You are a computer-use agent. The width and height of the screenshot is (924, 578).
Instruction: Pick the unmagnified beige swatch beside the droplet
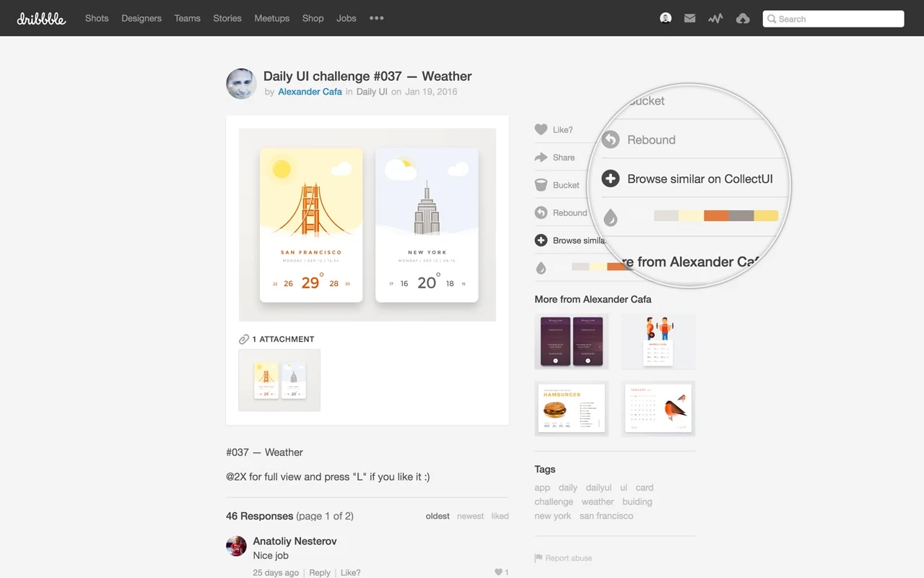(x=580, y=267)
